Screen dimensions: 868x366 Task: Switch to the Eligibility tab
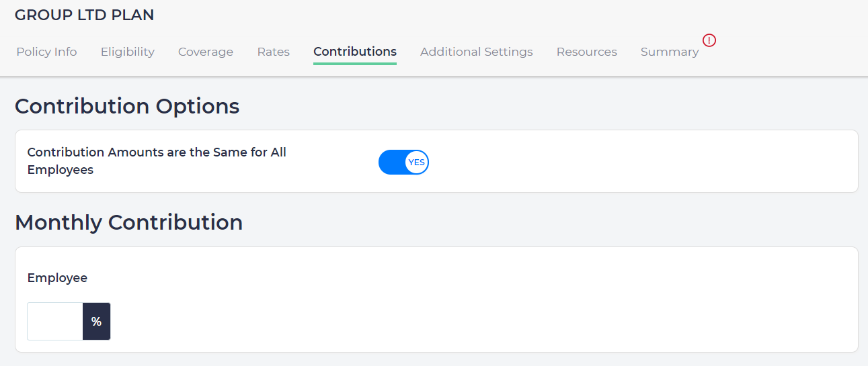point(128,52)
